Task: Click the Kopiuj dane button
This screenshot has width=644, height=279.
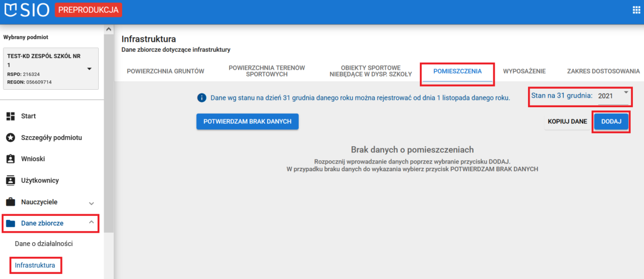Action: pos(567,122)
